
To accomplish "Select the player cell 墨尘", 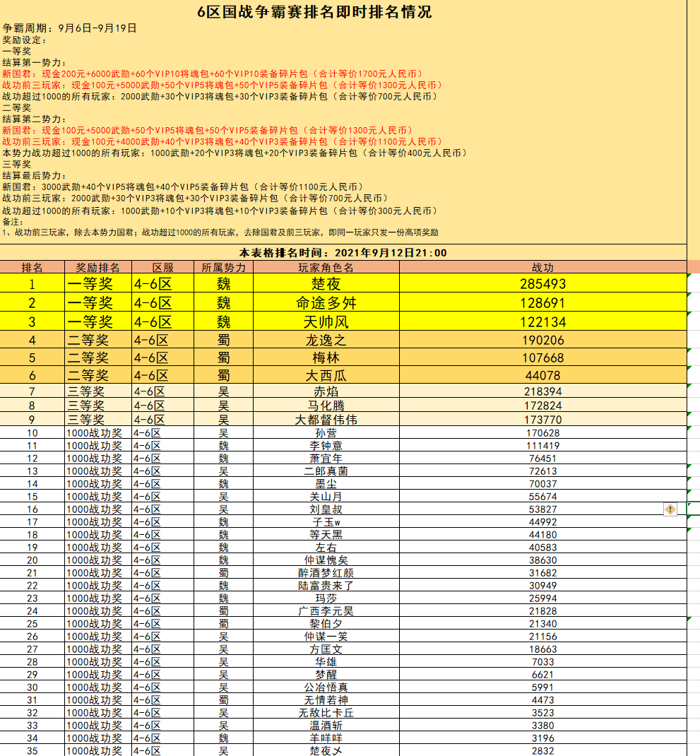I will click(x=326, y=483).
